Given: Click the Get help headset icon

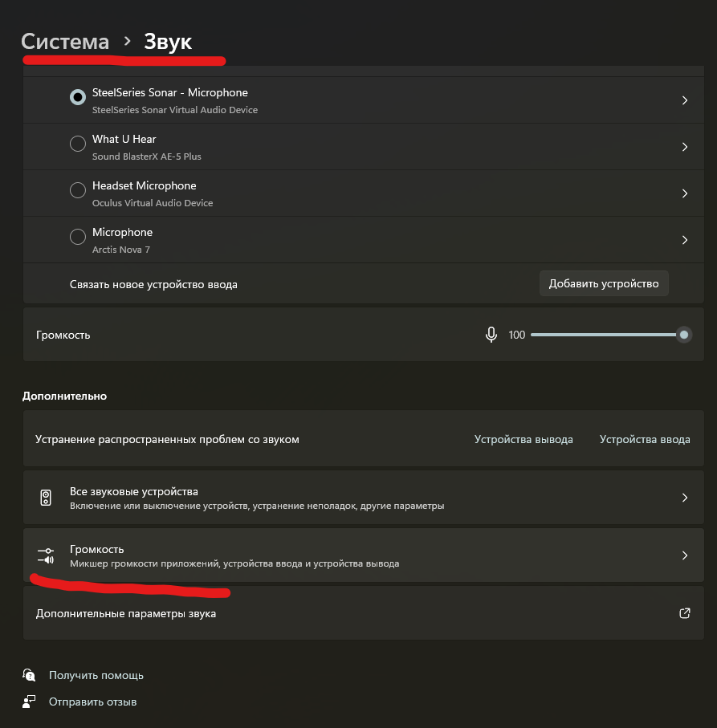Looking at the screenshot, I should [30, 675].
